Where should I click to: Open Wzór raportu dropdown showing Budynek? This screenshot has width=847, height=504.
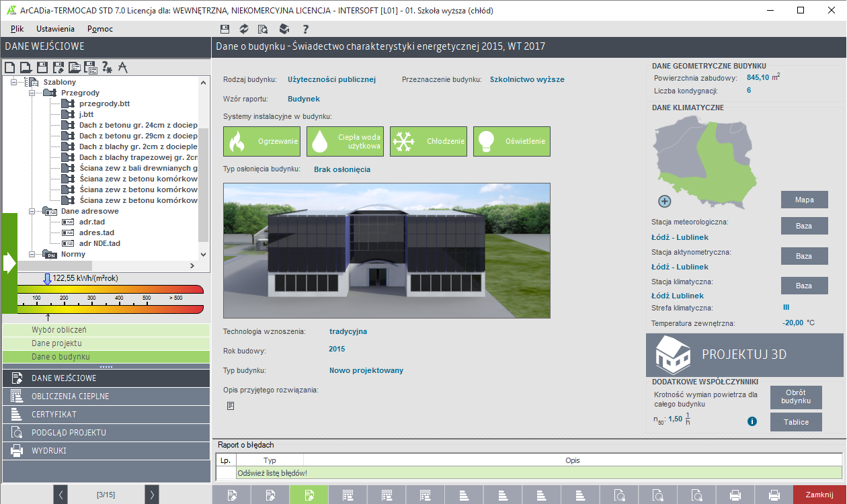pos(304,99)
